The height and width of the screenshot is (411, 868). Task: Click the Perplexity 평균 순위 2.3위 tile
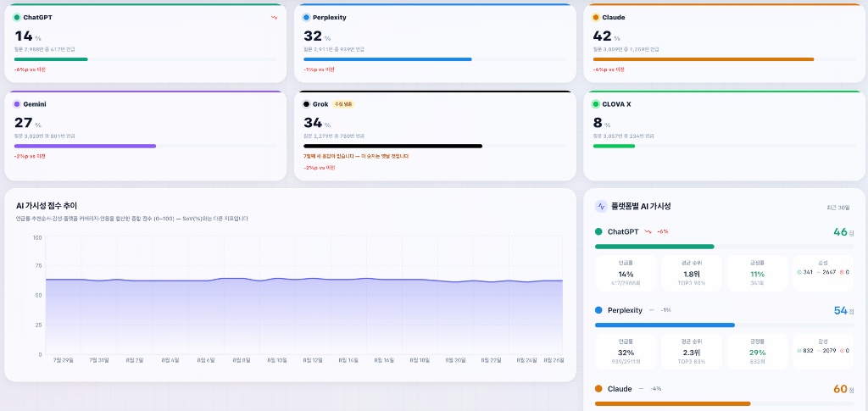692,352
